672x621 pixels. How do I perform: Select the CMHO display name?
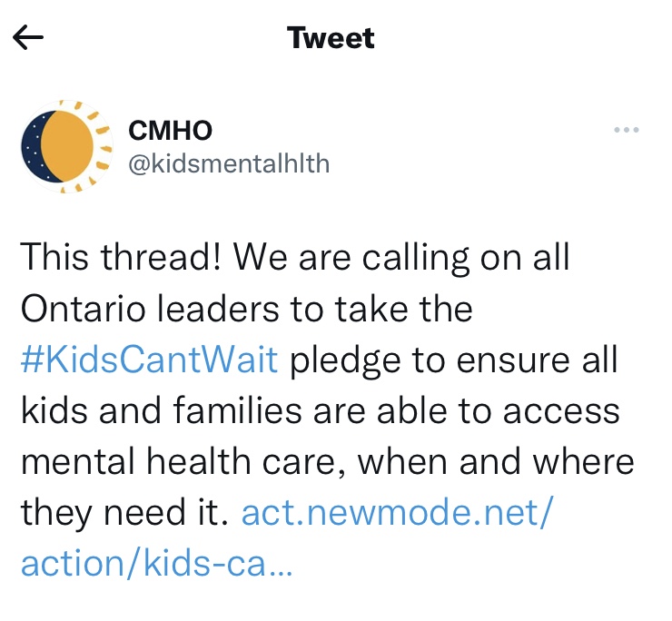point(171,130)
